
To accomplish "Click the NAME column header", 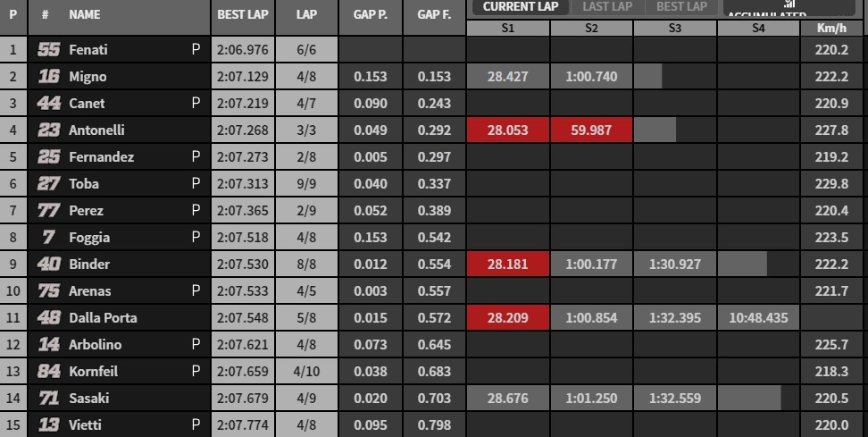I will coord(85,15).
